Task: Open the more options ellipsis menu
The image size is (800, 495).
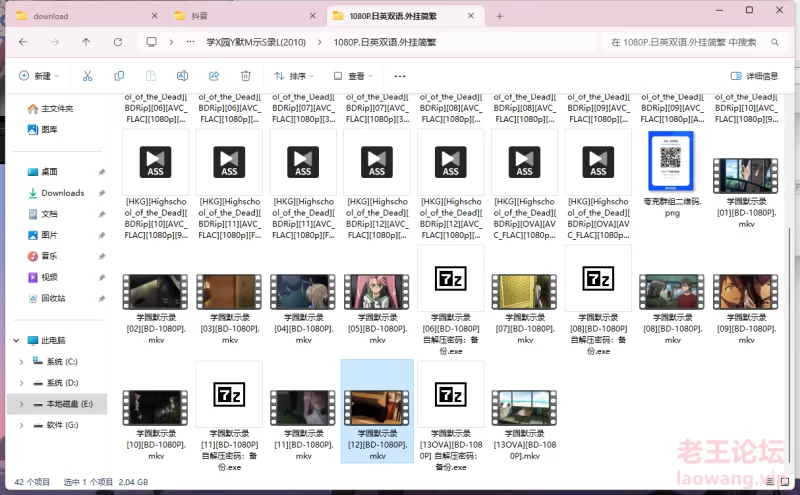Action: pos(399,76)
